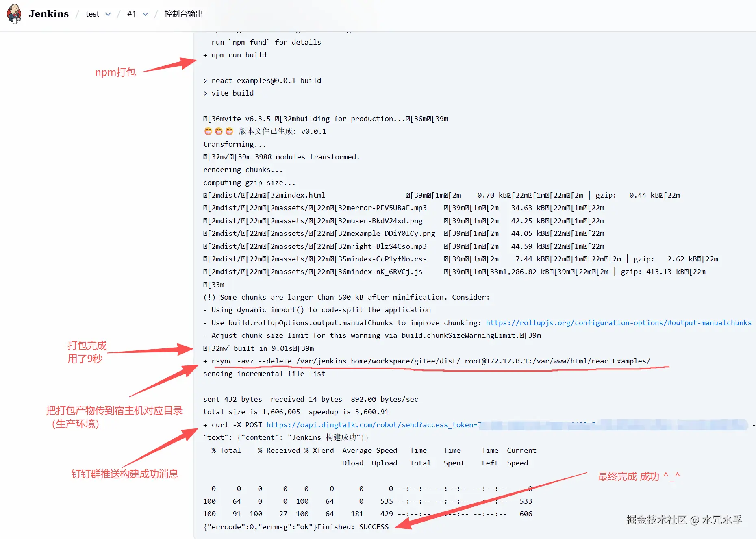Screen dimensions: 756x539
Task: Click the 'Adjust chunk size limit' suggestion line
Action: [x=372, y=335]
